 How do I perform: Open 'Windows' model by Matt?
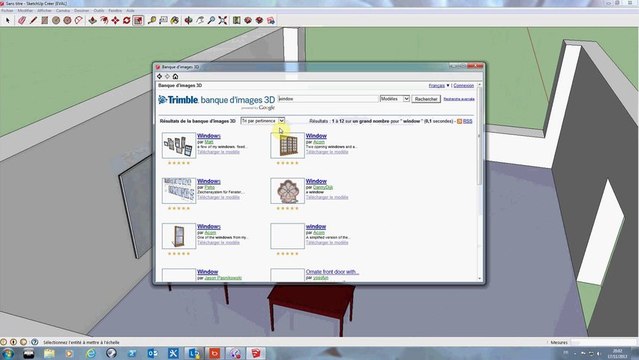tap(209, 136)
